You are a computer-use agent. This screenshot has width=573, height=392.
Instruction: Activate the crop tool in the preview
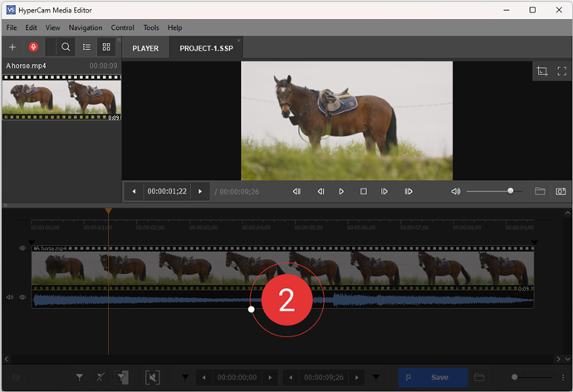(542, 71)
